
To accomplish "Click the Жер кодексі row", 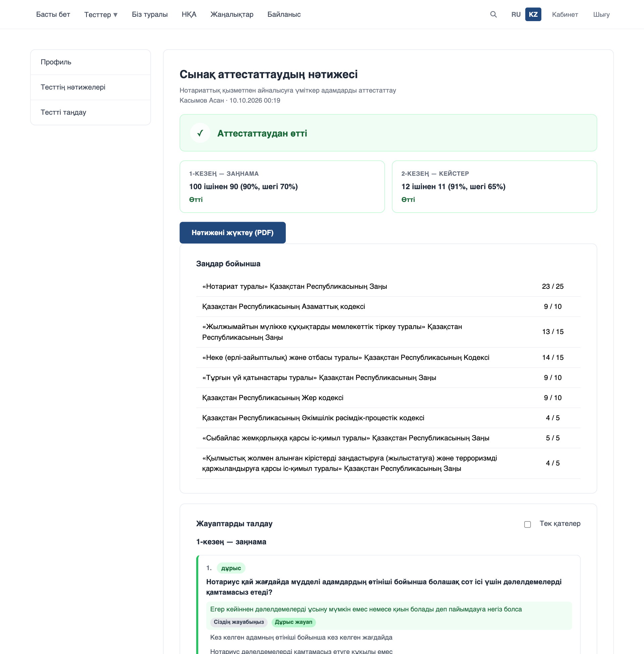I will 388,397.
